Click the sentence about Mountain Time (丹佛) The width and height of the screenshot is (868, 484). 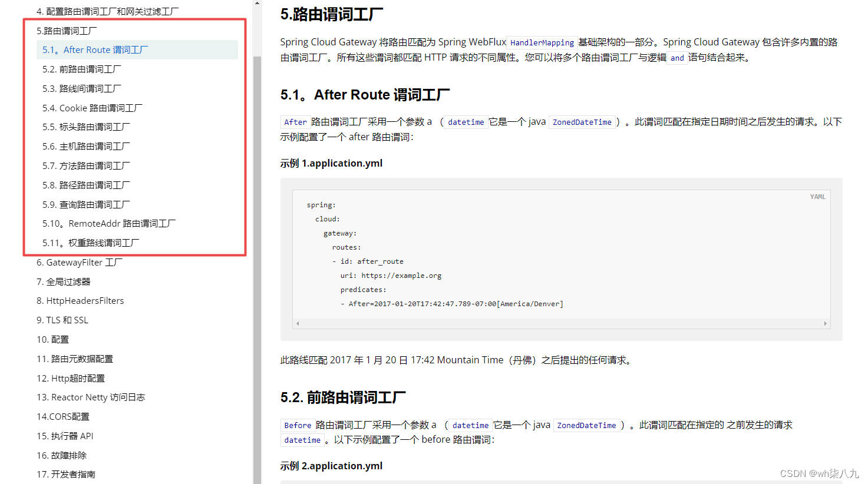(x=458, y=360)
